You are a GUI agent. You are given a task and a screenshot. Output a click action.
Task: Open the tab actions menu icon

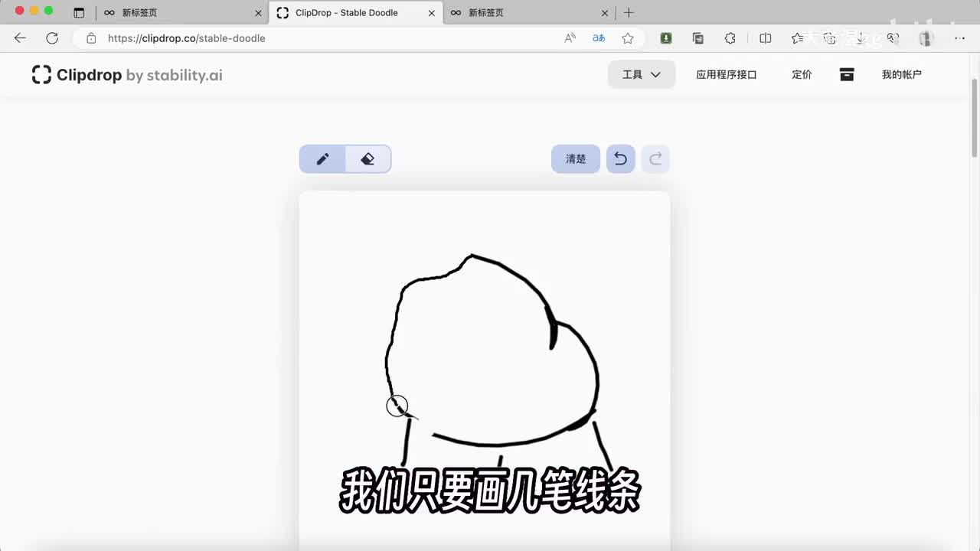(79, 13)
